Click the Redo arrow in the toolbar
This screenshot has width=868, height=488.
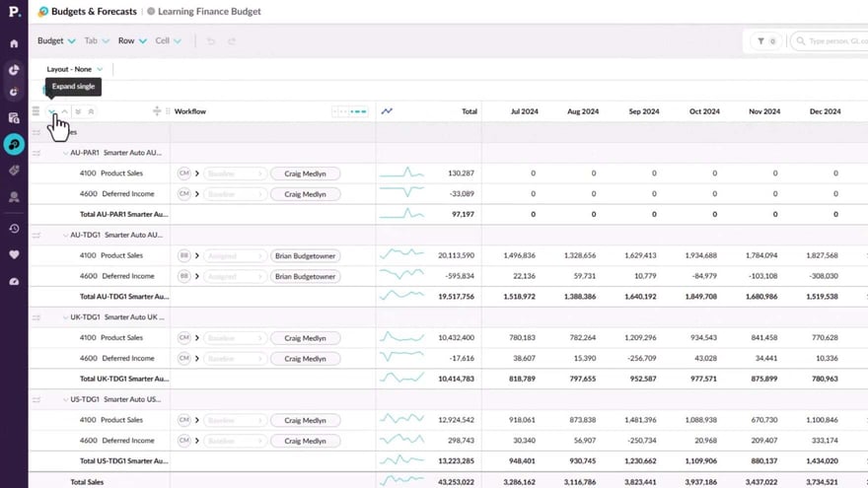tap(232, 41)
